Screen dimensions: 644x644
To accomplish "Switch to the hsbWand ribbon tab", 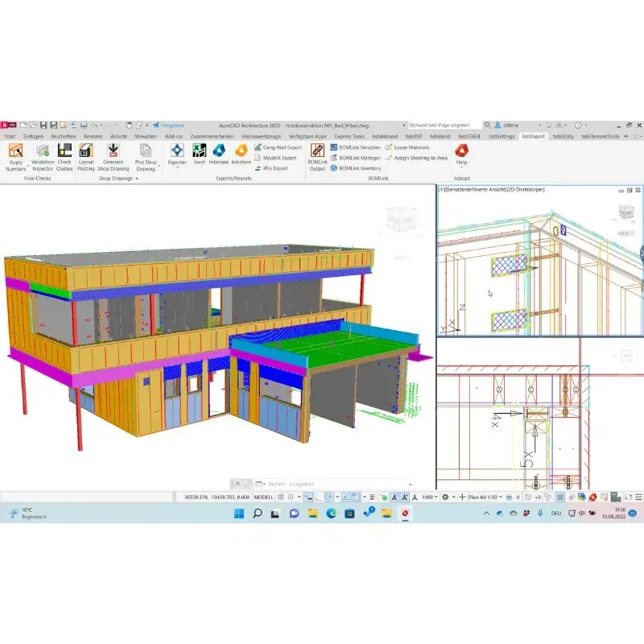I will click(x=440, y=136).
